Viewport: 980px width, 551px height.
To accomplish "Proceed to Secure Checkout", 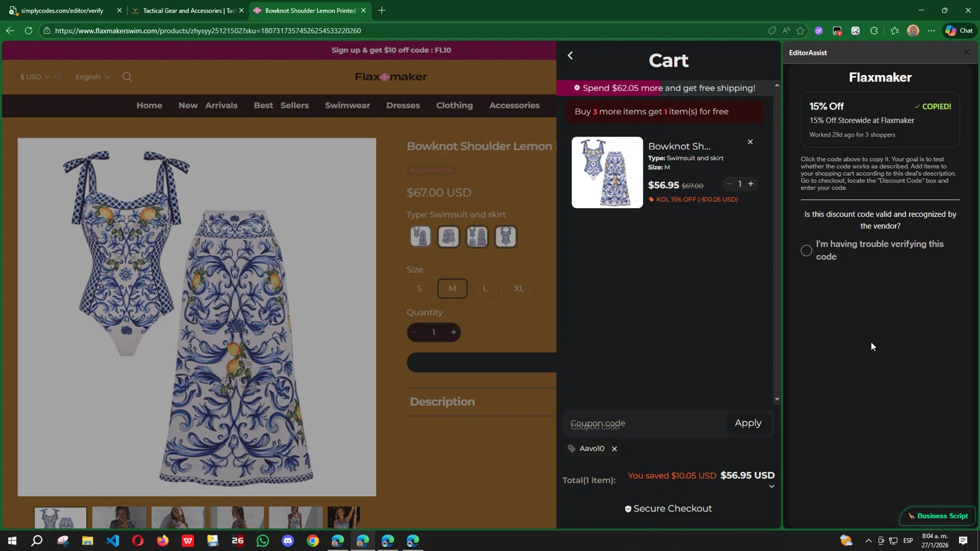I will [x=668, y=509].
